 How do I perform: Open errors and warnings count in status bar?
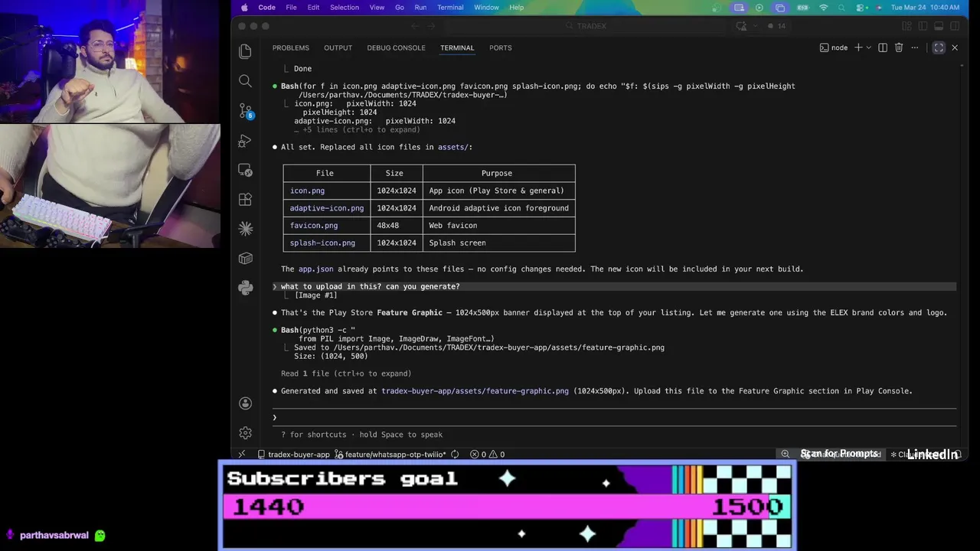487,454
